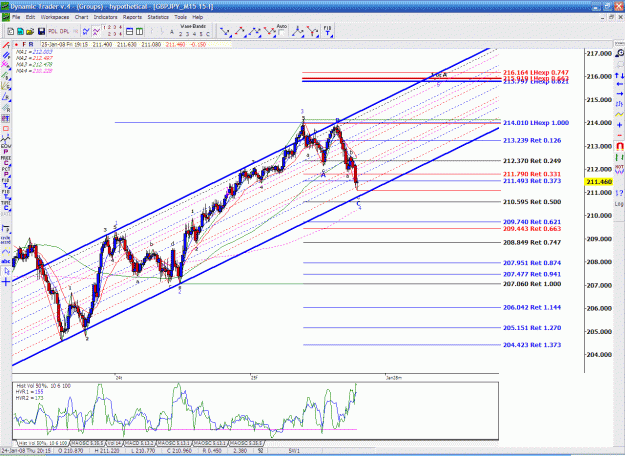Click the downward swing projection tool icon
625x456 pixels.
[x=225, y=31]
